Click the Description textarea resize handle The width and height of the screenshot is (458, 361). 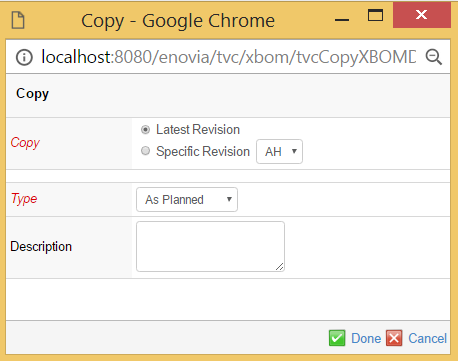click(280, 267)
